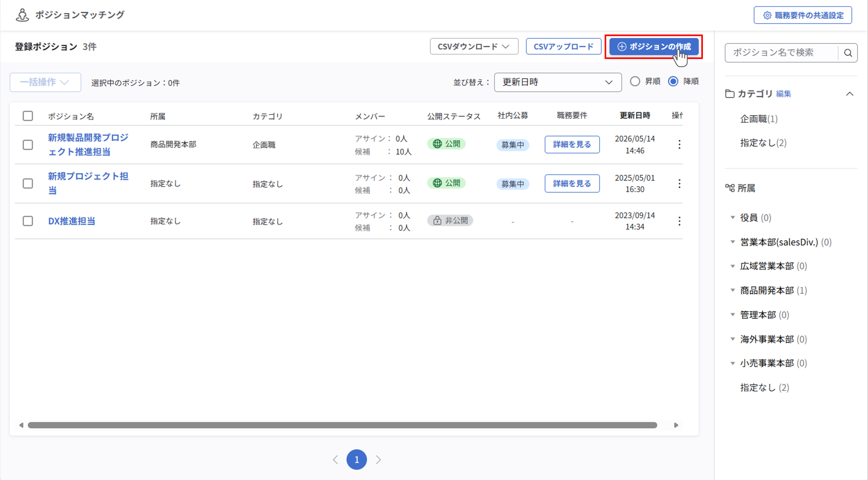Click the カテゴリ folder icon

coord(730,94)
